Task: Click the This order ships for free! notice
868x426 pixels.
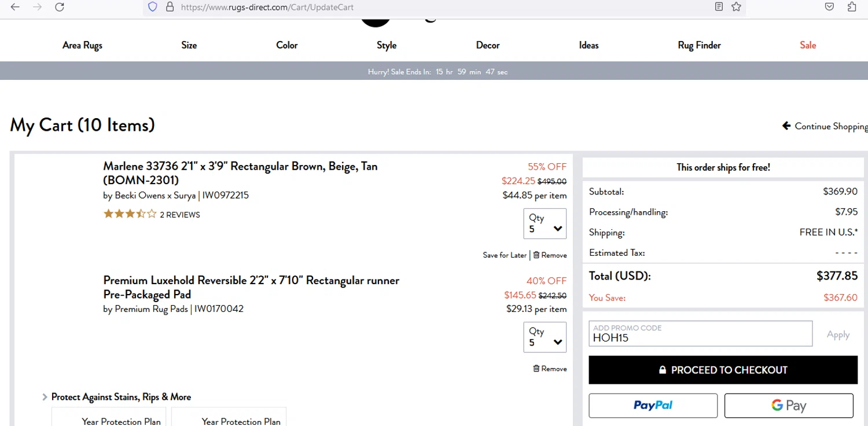Action: coord(723,167)
